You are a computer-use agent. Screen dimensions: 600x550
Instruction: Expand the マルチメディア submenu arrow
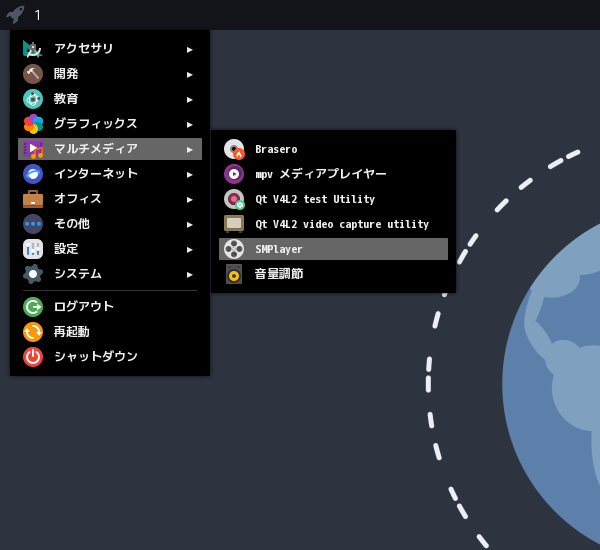tap(189, 150)
